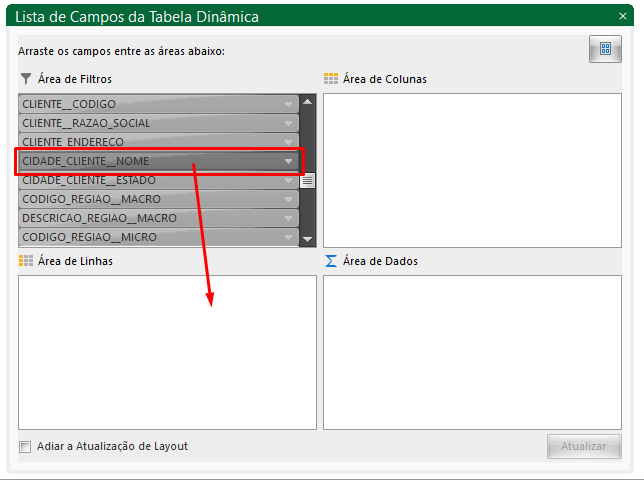This screenshot has height=480, width=644.
Task: Select the CIDADE_CLIENTE__NOME field
Action: (159, 161)
